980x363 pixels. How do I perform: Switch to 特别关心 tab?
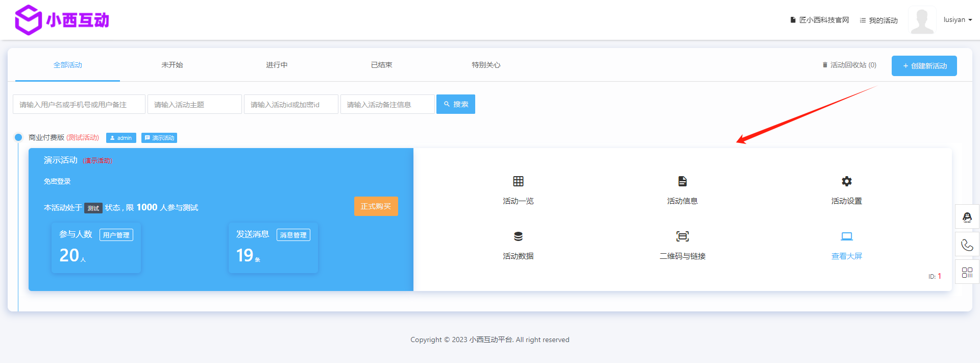486,65
